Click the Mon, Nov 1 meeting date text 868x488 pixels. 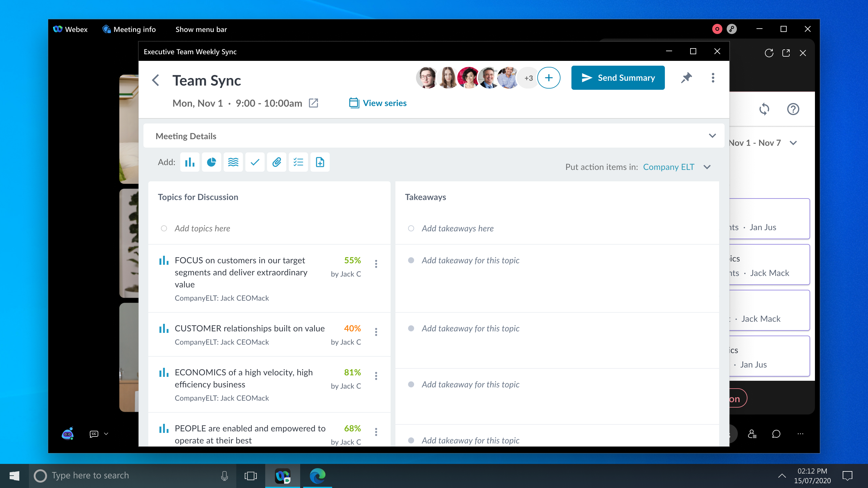pyautogui.click(x=197, y=103)
